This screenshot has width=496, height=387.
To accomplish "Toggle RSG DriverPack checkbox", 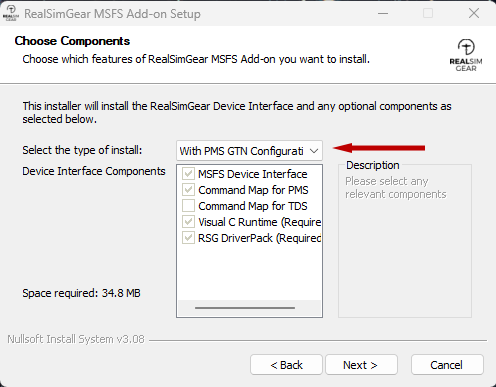I will click(x=188, y=238).
